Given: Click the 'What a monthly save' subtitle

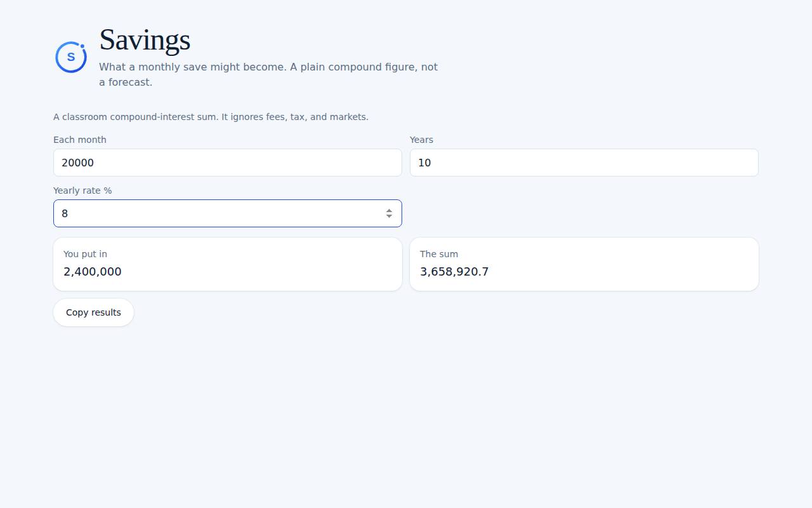Looking at the screenshot, I should tap(268, 74).
